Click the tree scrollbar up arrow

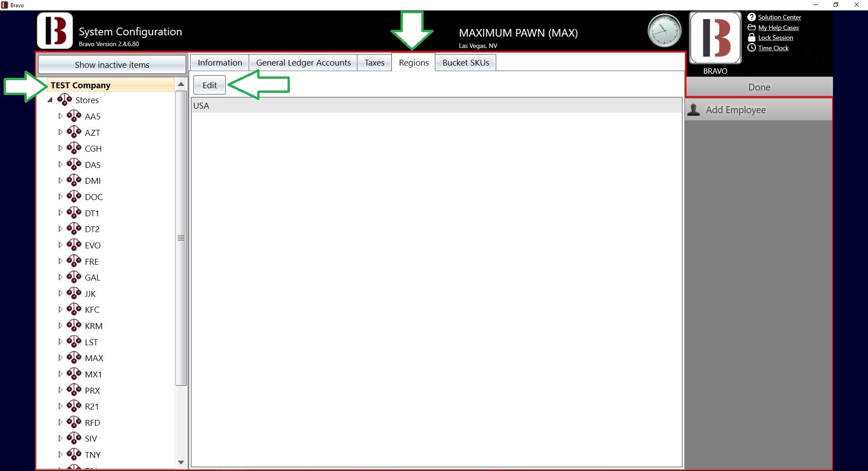pyautogui.click(x=181, y=84)
